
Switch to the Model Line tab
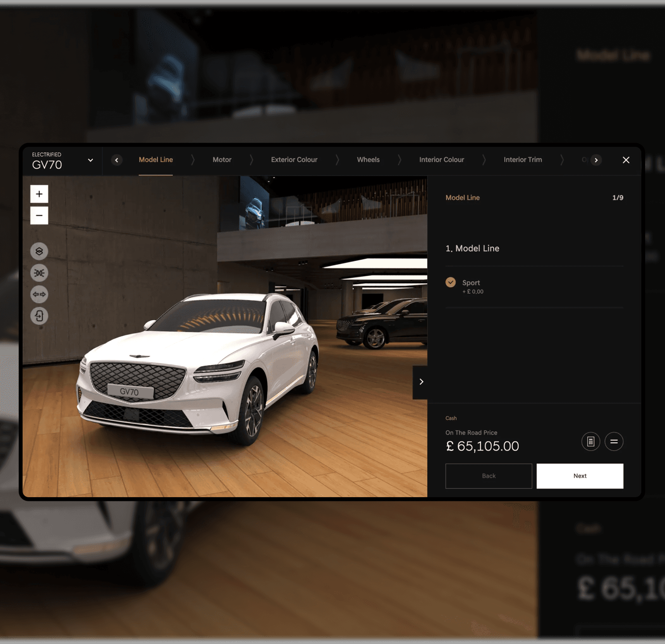(156, 160)
